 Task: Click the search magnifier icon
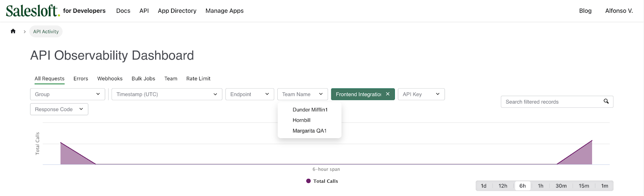pos(606,102)
